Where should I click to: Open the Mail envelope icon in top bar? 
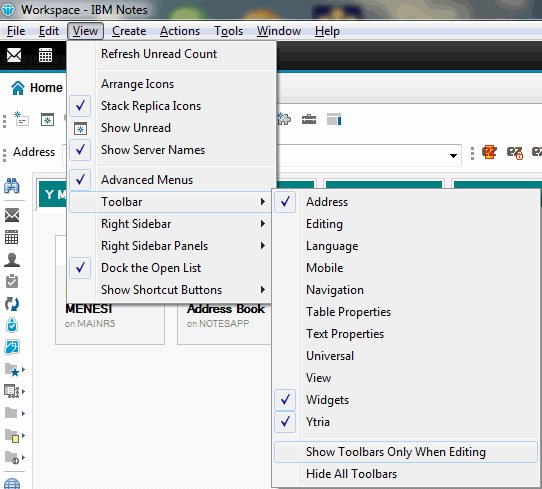tap(14, 55)
